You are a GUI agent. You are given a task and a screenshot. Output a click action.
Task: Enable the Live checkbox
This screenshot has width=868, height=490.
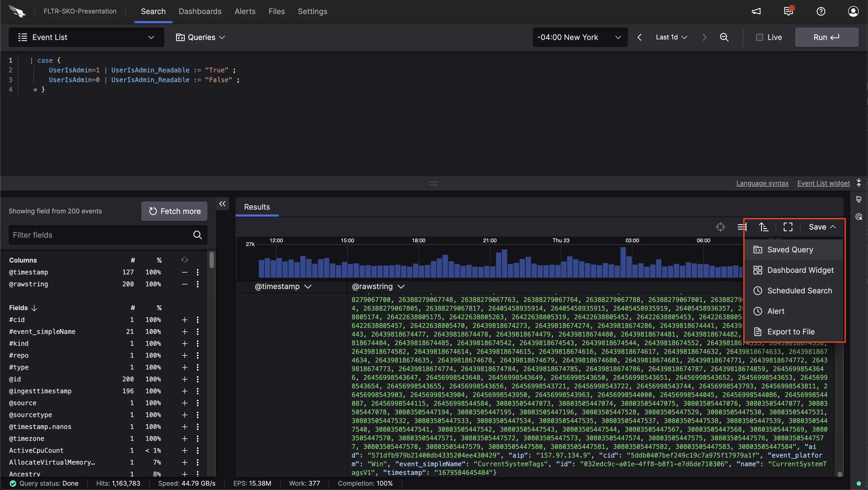click(759, 37)
